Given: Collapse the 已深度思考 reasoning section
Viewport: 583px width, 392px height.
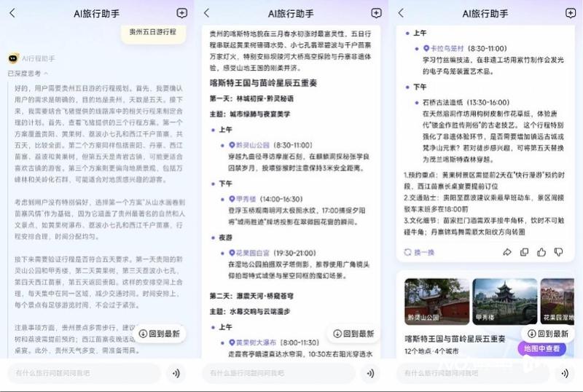Looking at the screenshot, I should (28, 74).
